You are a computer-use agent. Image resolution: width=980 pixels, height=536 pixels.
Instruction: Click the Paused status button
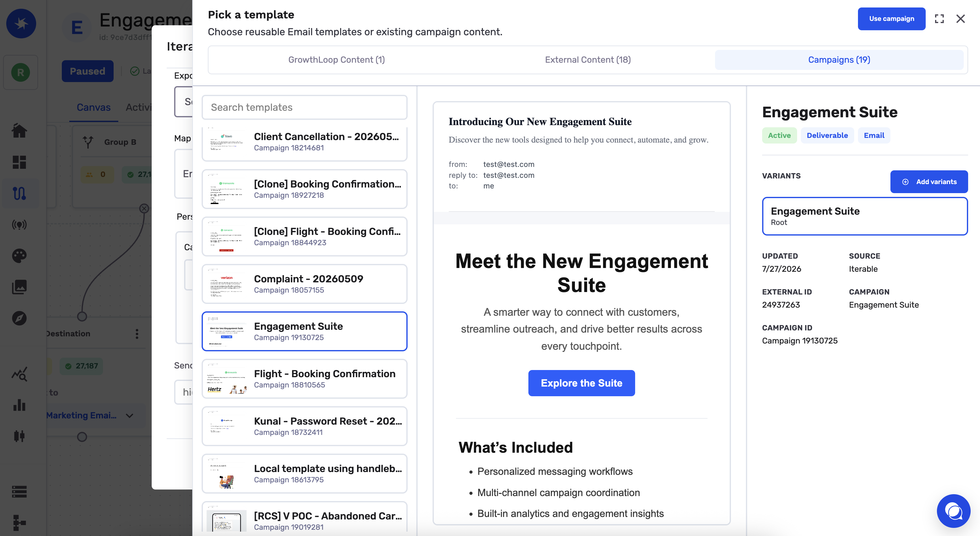coord(87,71)
